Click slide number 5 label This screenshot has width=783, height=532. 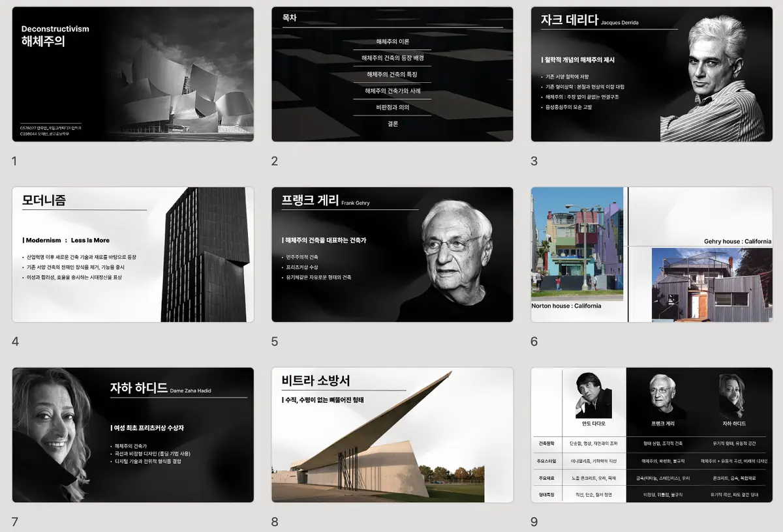click(x=275, y=342)
